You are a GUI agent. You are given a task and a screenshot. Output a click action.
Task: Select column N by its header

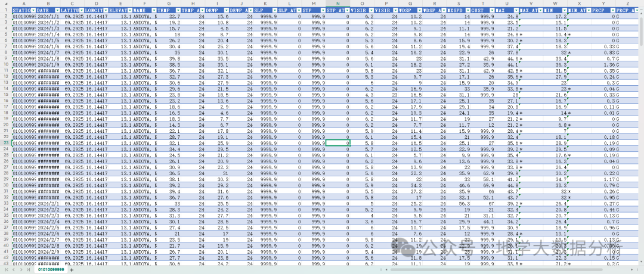point(338,4)
